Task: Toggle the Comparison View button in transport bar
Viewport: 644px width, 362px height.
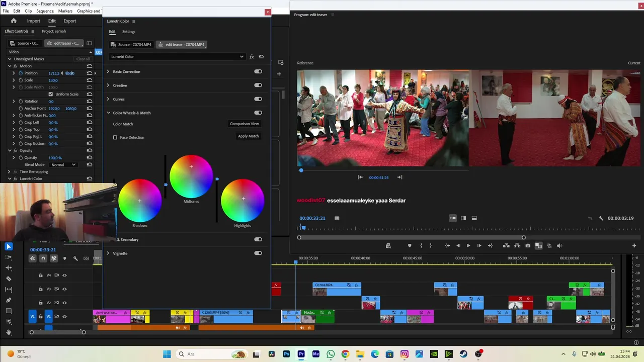Action: point(538,246)
